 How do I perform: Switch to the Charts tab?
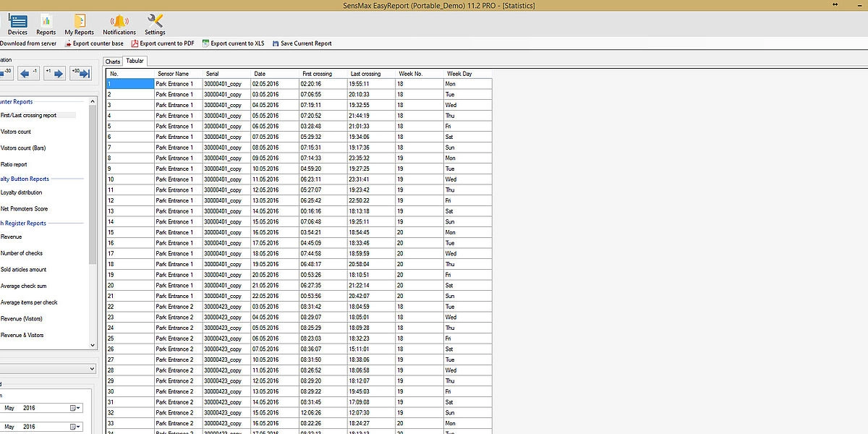pyautogui.click(x=113, y=61)
